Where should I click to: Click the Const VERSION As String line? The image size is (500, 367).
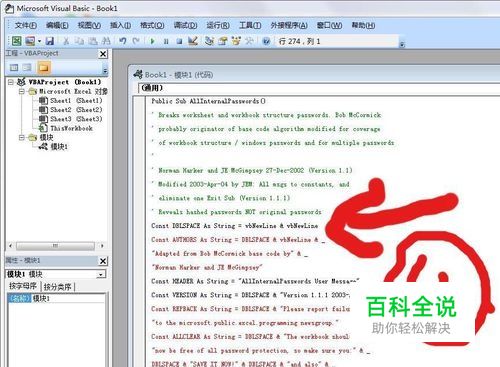[251, 295]
